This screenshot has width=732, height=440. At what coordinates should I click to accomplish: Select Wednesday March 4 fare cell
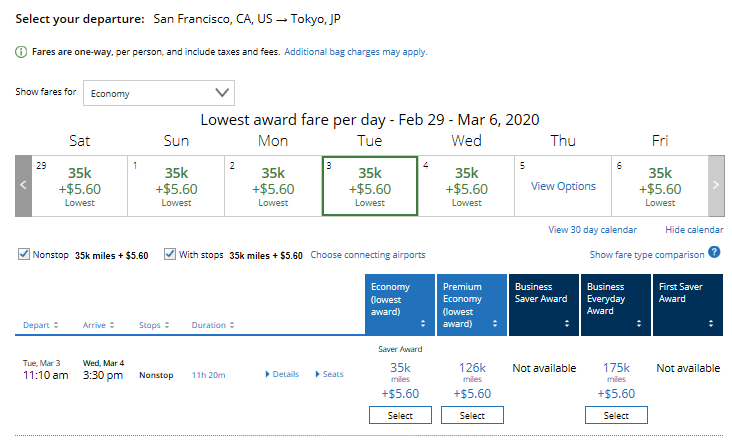click(x=466, y=186)
